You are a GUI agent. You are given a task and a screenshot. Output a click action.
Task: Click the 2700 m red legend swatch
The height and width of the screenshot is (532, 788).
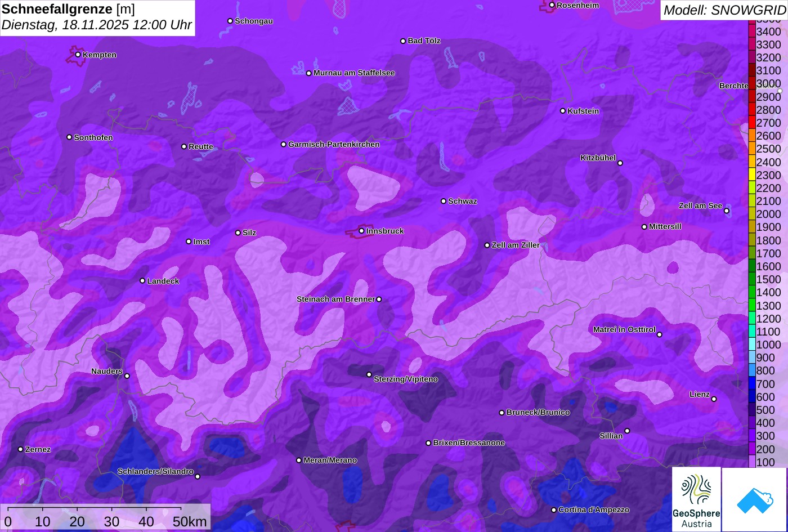(x=752, y=123)
